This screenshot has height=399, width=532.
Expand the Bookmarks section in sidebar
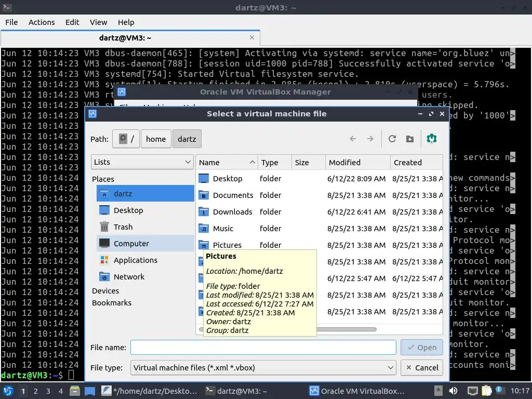[x=112, y=303]
